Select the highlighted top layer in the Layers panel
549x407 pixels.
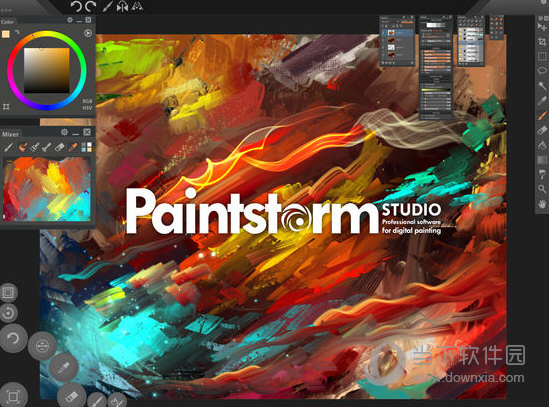(397, 33)
